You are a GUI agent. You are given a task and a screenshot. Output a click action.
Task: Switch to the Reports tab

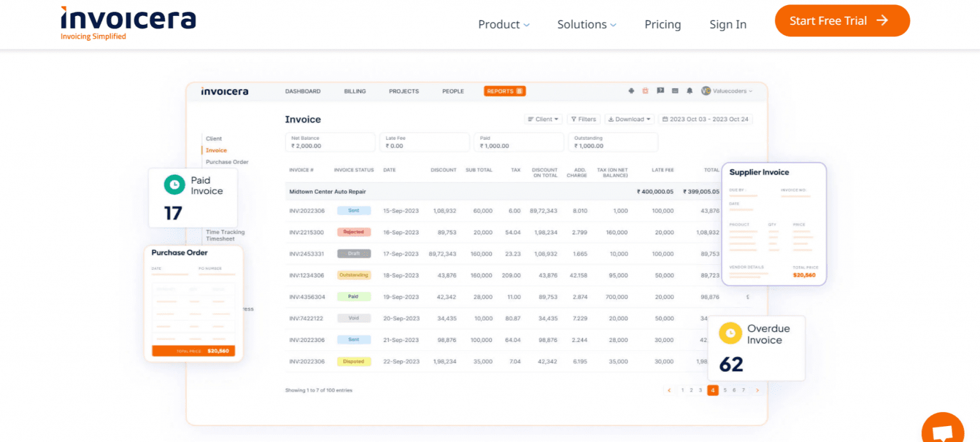[504, 91]
